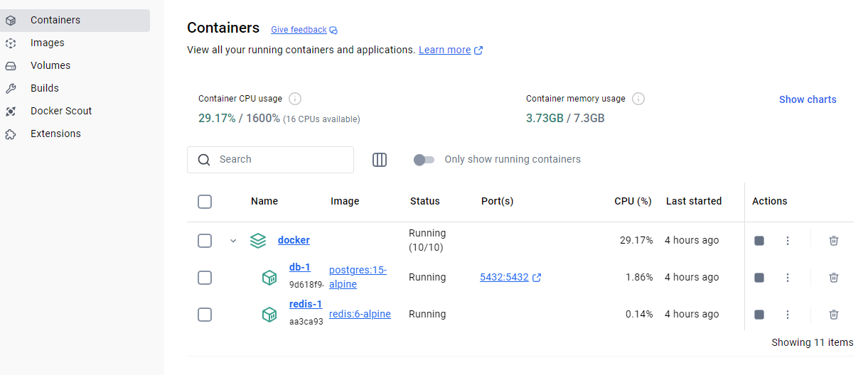The height and width of the screenshot is (375, 868).
Task: Open more actions menu for redis-1
Action: [x=788, y=315]
